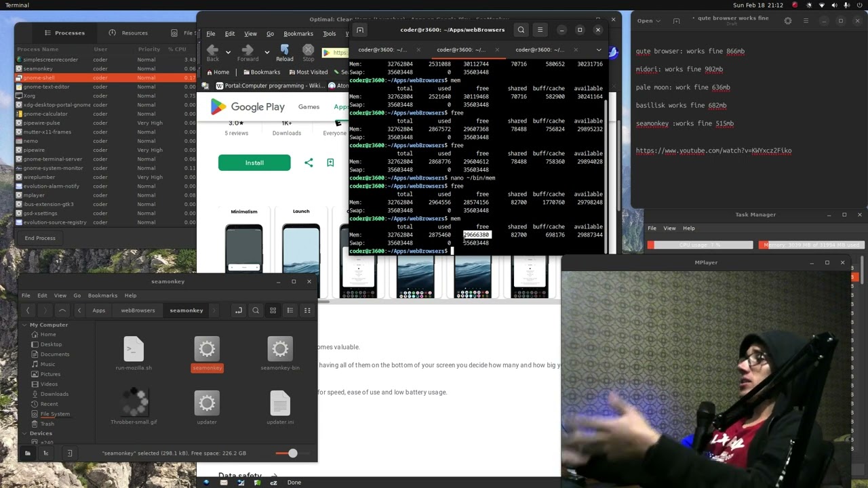
Task: Stop page loading in SeaMonkey
Action: click(309, 53)
